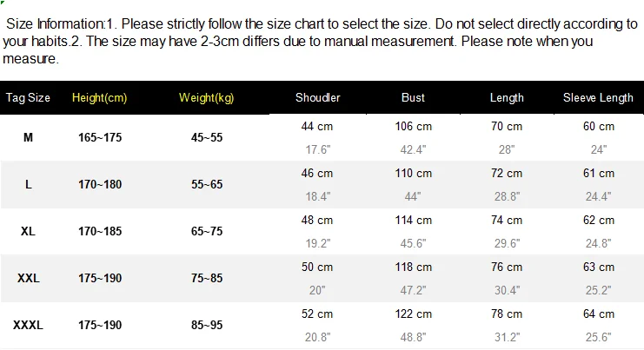Screen dimensions: 644x350
Task: Click the Sleeve Length column header
Action: [x=598, y=97]
